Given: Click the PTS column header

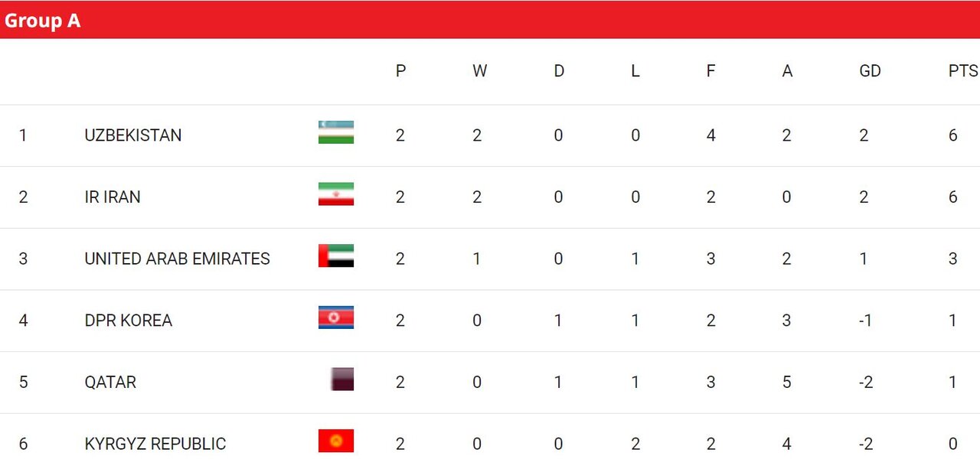Looking at the screenshot, I should (x=962, y=71).
